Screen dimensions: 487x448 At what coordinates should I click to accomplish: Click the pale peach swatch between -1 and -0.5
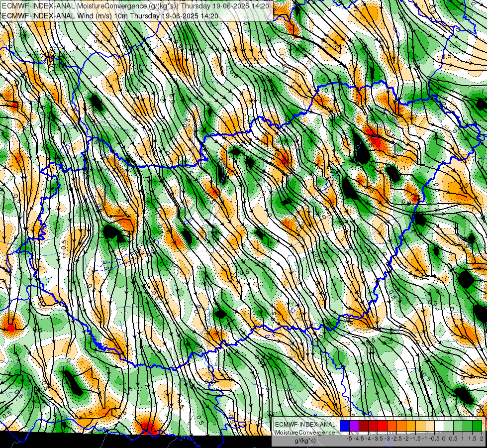430,426
